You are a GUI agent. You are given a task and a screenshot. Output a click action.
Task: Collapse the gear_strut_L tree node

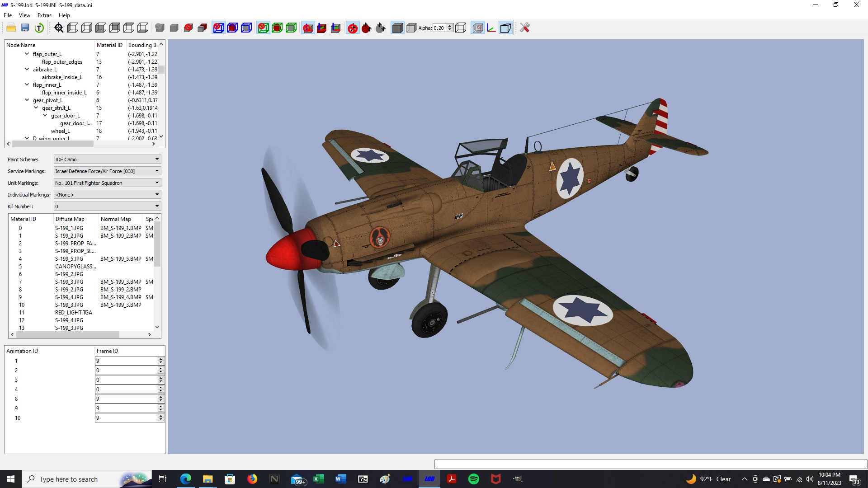[x=36, y=108]
